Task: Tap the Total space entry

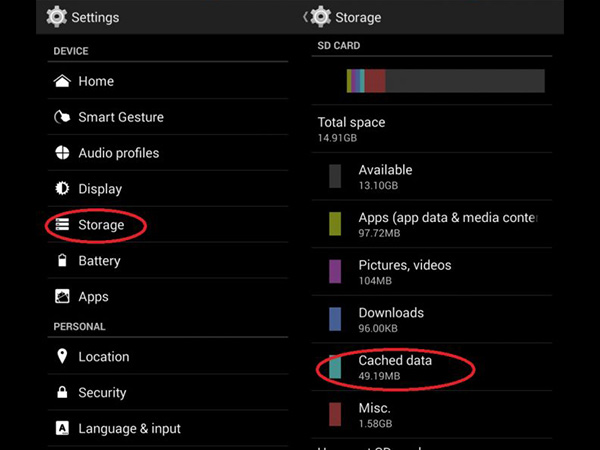Action: pyautogui.click(x=351, y=128)
